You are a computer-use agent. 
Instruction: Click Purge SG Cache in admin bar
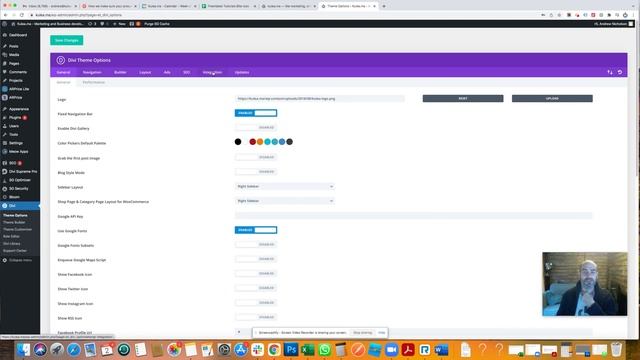coord(157,24)
